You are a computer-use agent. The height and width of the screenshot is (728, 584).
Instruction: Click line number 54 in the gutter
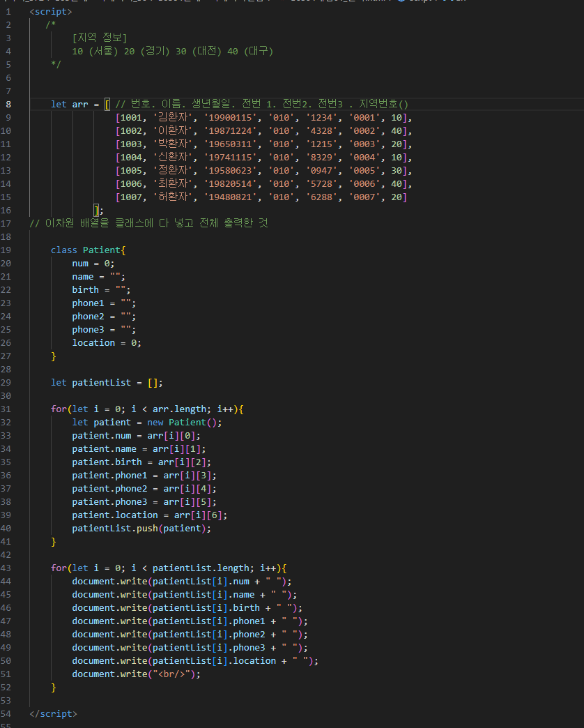[x=6, y=714]
